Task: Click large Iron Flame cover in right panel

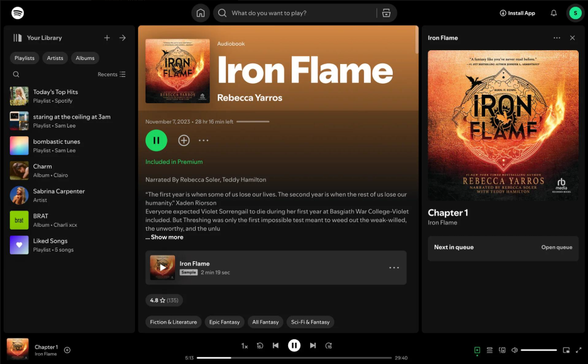Action: point(503,125)
